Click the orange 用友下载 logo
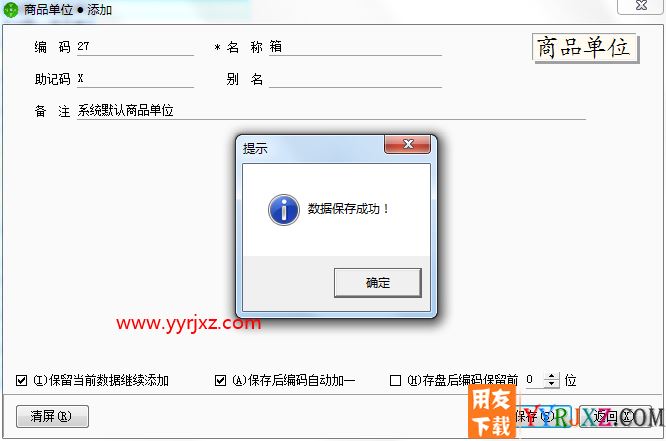Viewport: 666px width, 441px height. pyautogui.click(x=492, y=412)
